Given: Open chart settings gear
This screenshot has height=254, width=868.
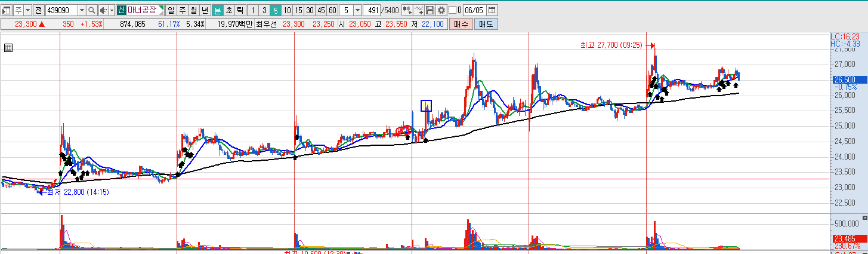Looking at the screenshot, I should [x=441, y=10].
